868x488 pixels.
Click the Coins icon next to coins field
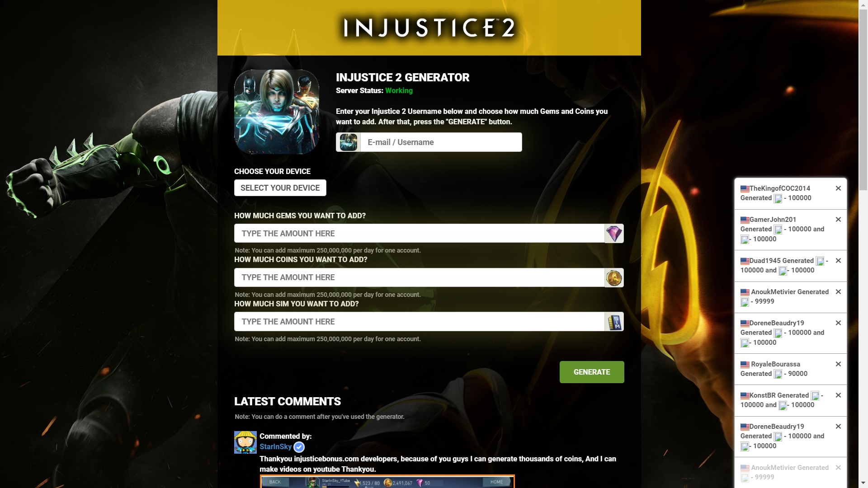click(613, 277)
